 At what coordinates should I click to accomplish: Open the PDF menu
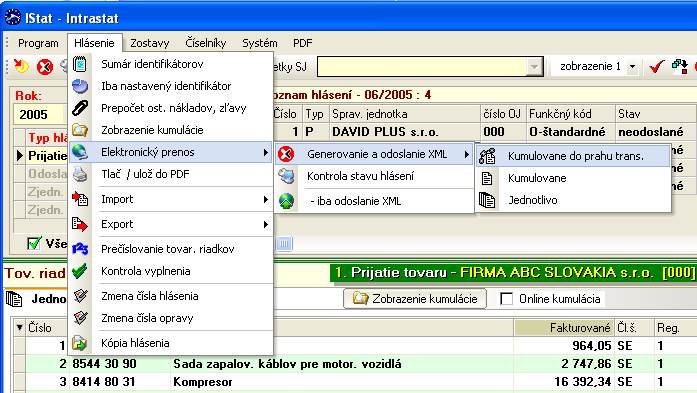[x=303, y=43]
